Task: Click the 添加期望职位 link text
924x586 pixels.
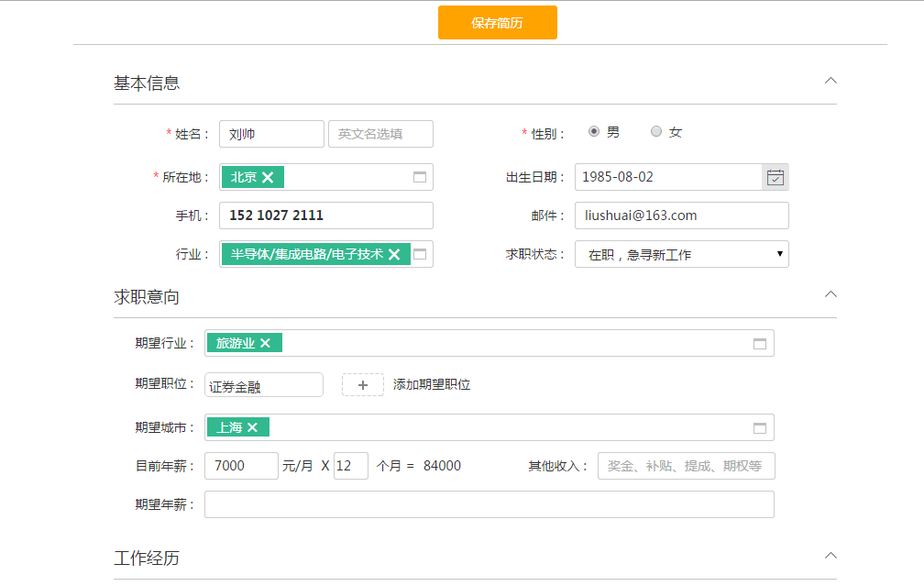Action: pos(432,385)
